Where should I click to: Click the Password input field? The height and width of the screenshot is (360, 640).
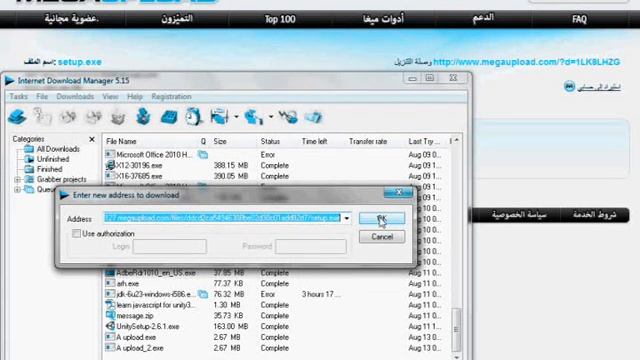coord(311,247)
